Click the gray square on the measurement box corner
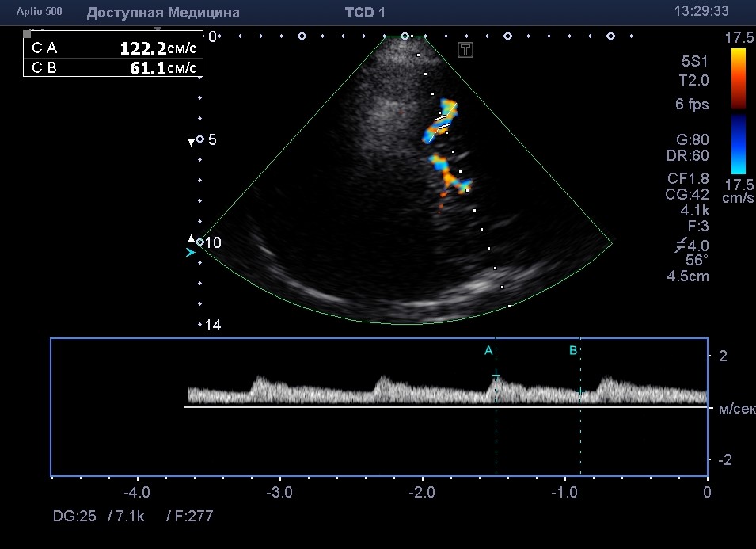Screen dimensions: 756x549 (x=27, y=34)
